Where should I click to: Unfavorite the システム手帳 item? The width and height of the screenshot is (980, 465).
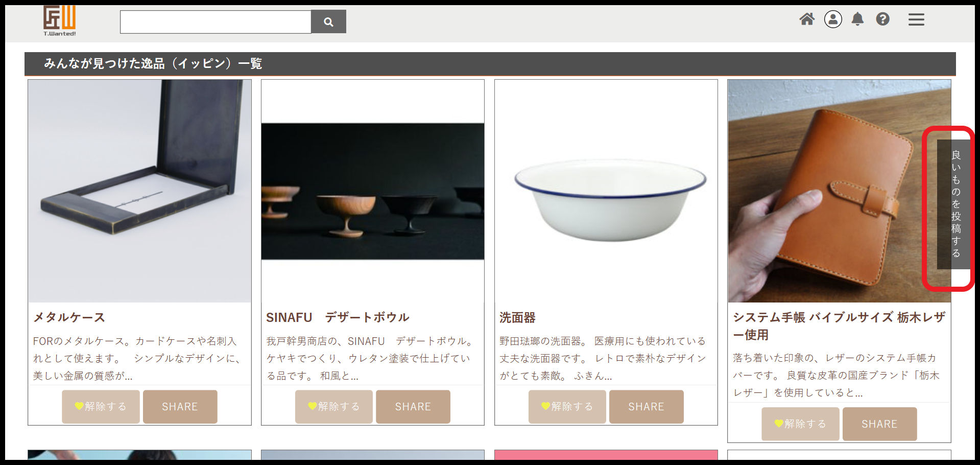(800, 424)
